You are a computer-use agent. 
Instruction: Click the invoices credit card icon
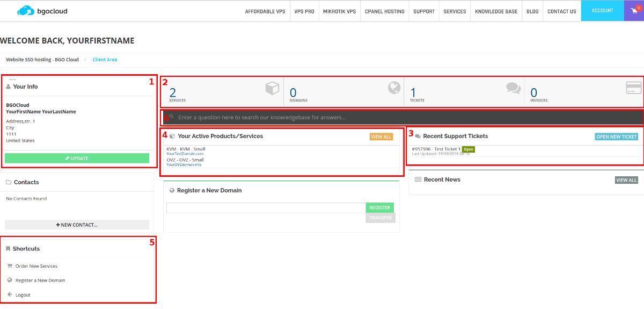pos(634,88)
